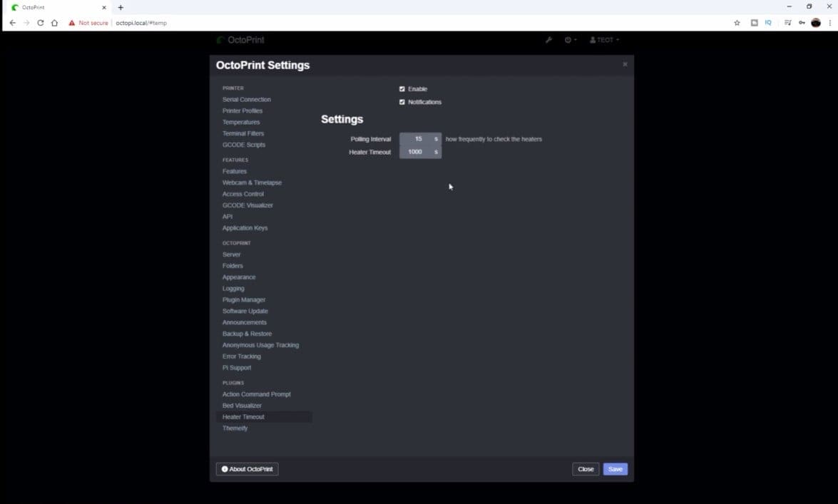Toggle the Notifications checkbox

click(402, 102)
